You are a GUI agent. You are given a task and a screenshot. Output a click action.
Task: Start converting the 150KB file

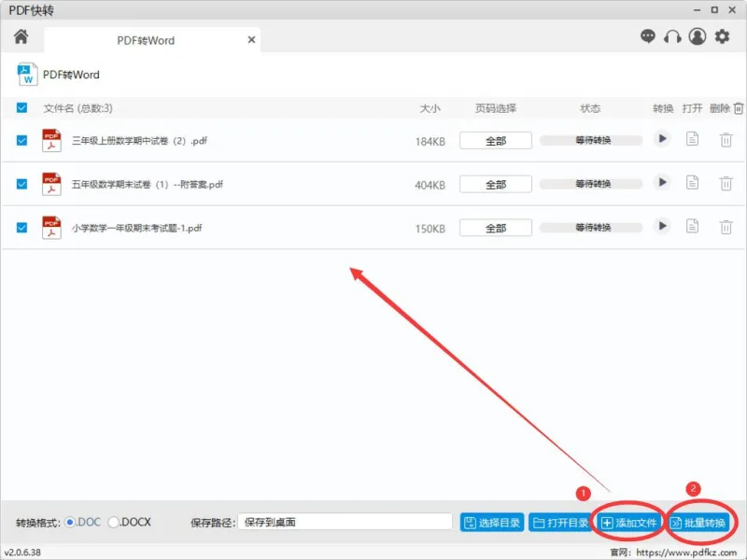coord(662,226)
